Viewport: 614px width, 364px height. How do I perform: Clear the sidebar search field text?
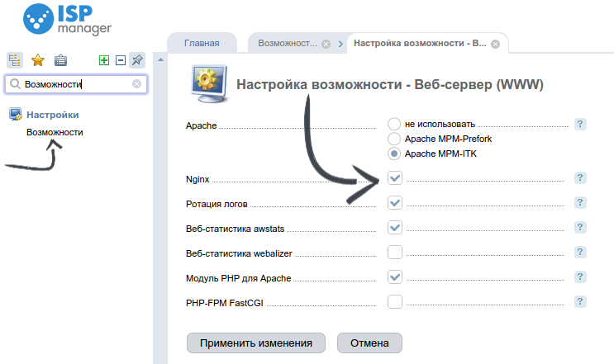coord(136,83)
